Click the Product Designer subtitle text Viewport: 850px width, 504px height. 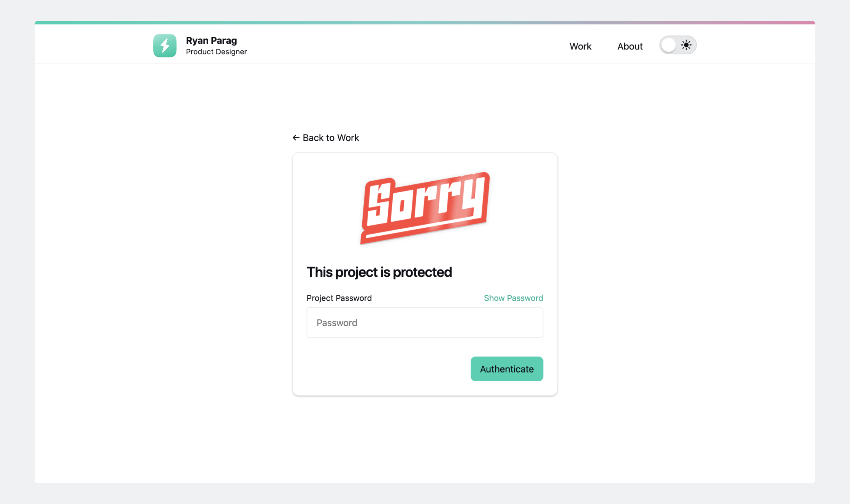coord(216,52)
